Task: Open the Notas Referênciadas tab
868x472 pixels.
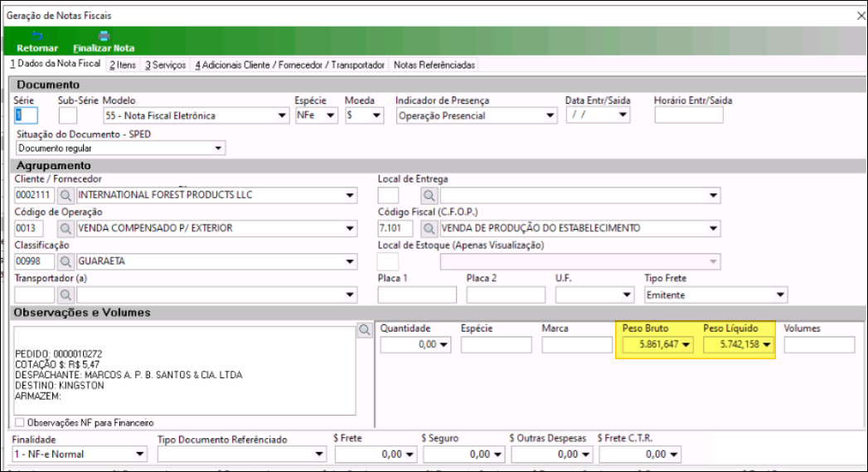Action: 434,65
